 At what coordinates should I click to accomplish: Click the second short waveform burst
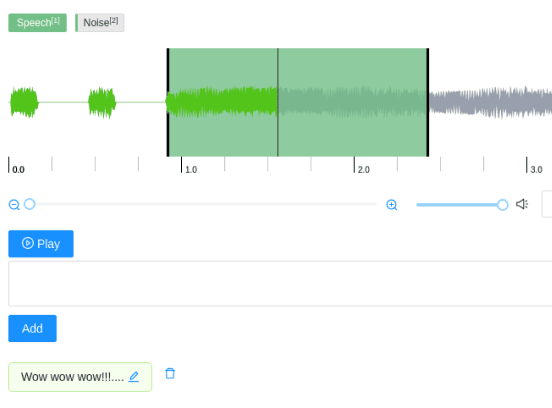(x=102, y=102)
